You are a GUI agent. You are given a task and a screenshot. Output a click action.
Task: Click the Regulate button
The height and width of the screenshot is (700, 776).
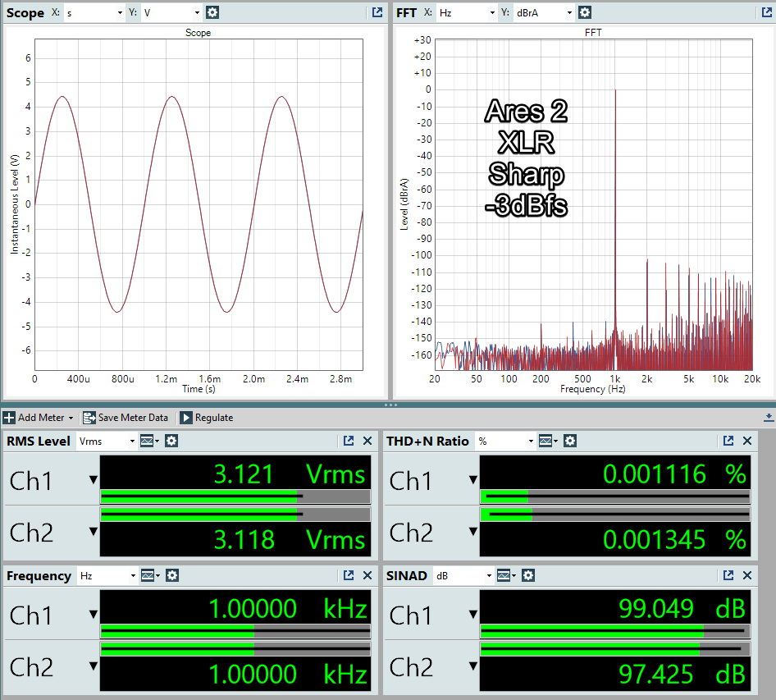(x=207, y=418)
